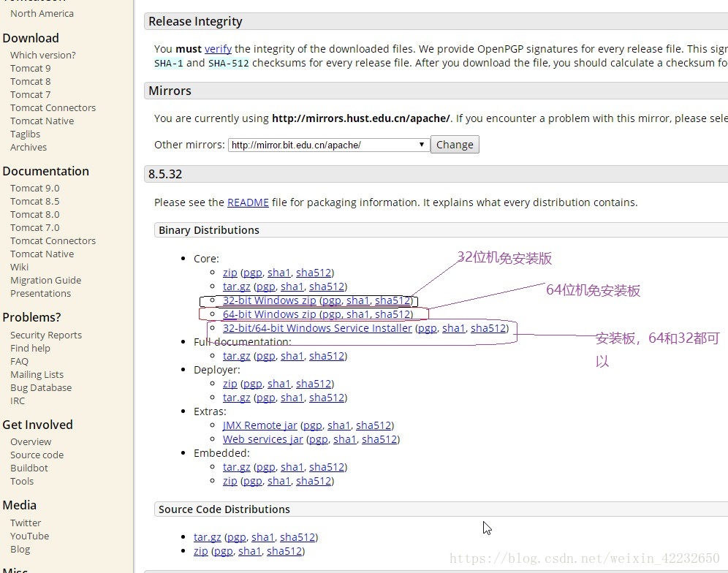Open the Archives page
Viewport: 728px width, 573px height.
click(29, 147)
